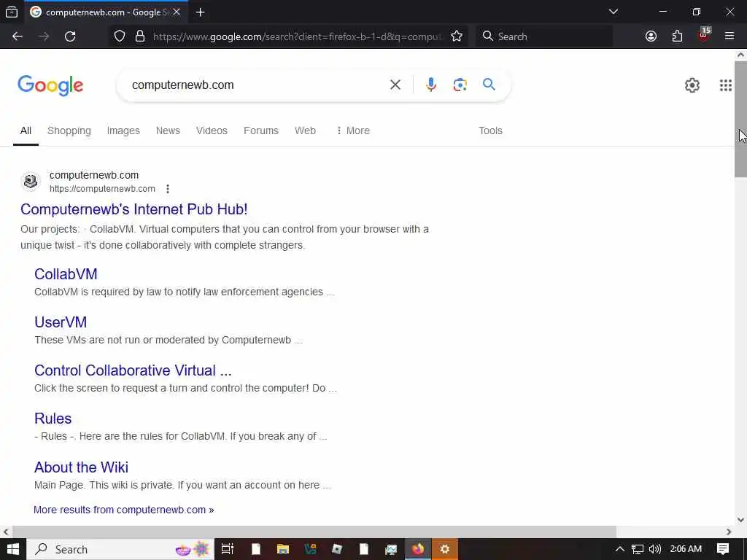
Task: Switch to the Shopping tab
Action: click(x=69, y=131)
